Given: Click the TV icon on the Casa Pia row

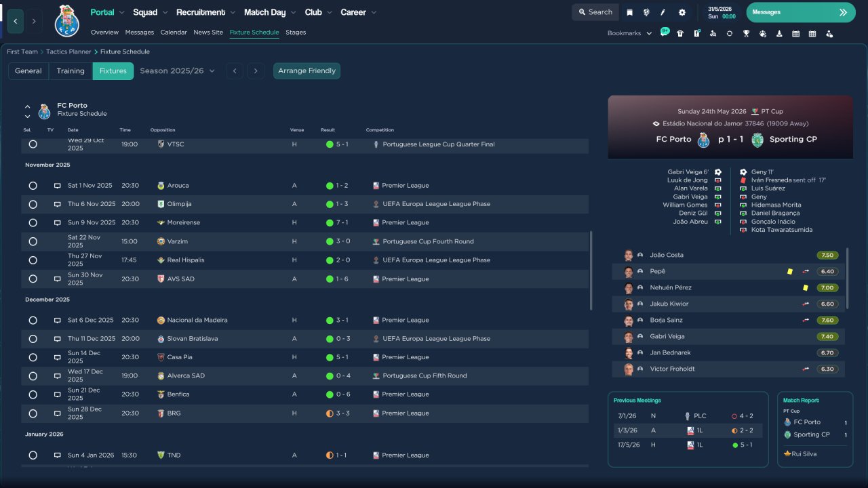Looking at the screenshot, I should click(58, 357).
